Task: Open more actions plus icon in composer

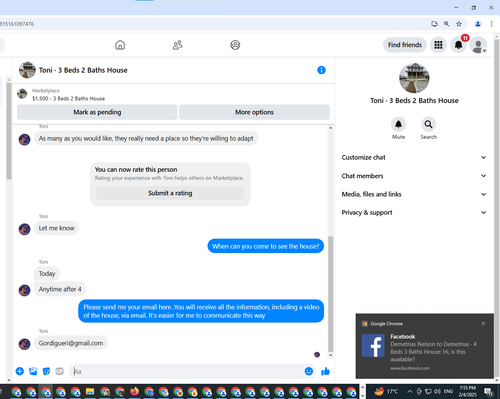Action: click(20, 371)
